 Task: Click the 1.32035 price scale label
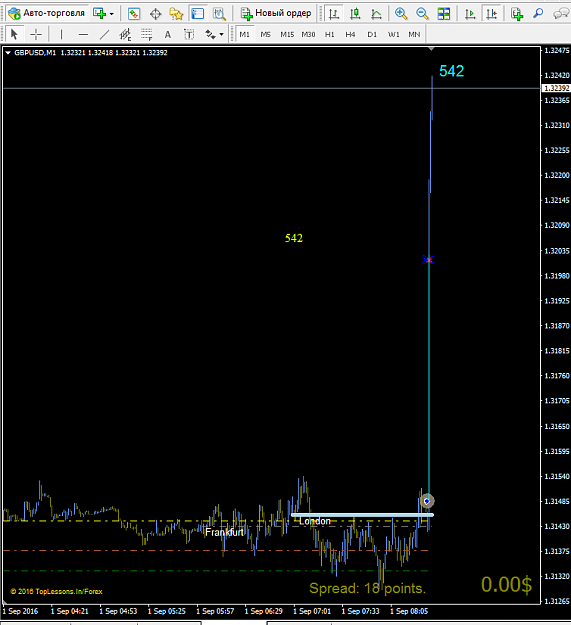tap(557, 251)
